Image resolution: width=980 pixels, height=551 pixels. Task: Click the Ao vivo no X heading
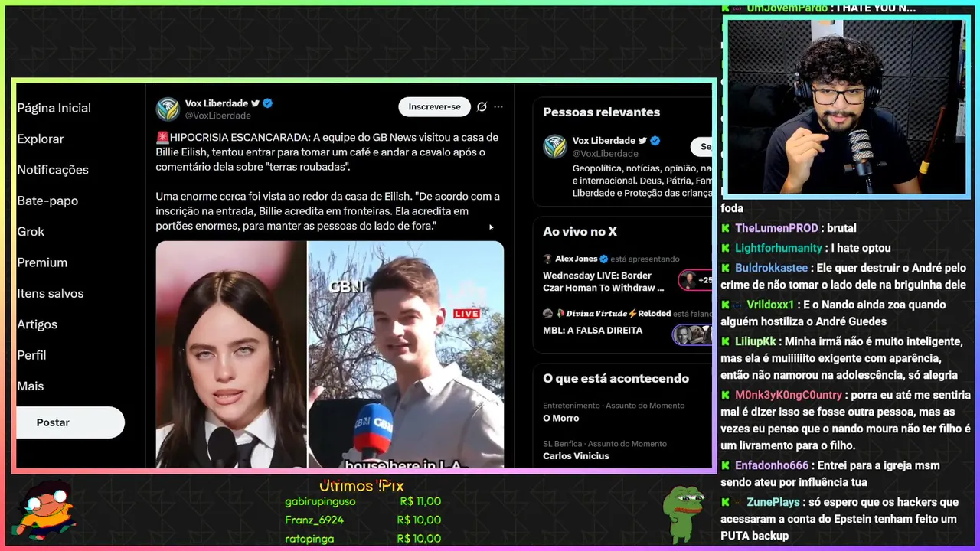coord(580,232)
